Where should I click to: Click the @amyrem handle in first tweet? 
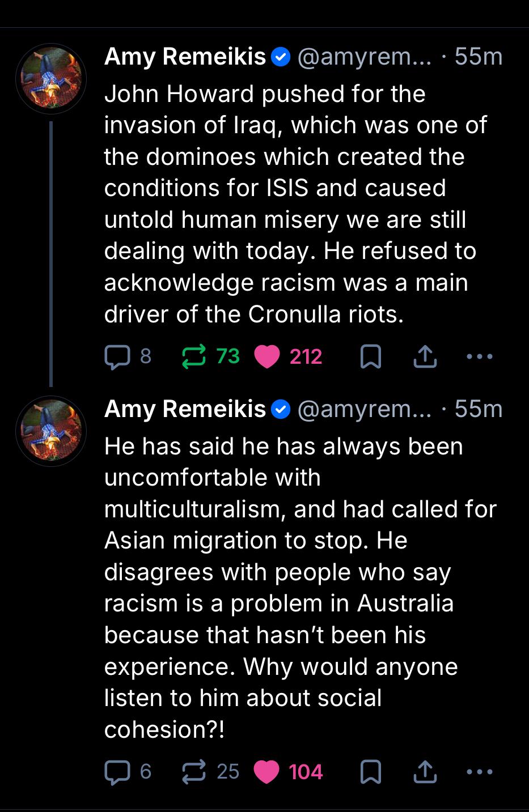coord(363,57)
